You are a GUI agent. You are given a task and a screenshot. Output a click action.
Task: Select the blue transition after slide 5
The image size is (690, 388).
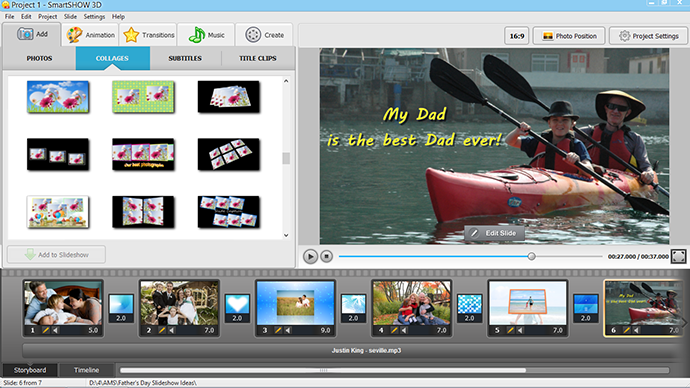pyautogui.click(x=586, y=308)
